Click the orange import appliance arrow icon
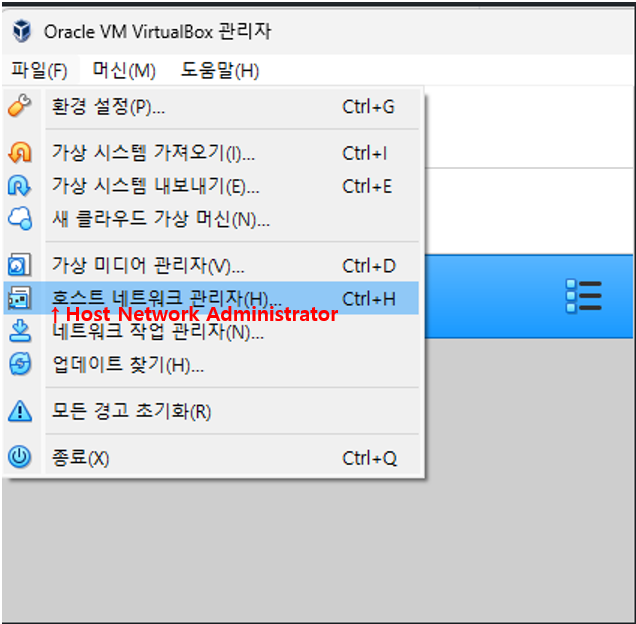The height and width of the screenshot is (624, 636). [19, 152]
